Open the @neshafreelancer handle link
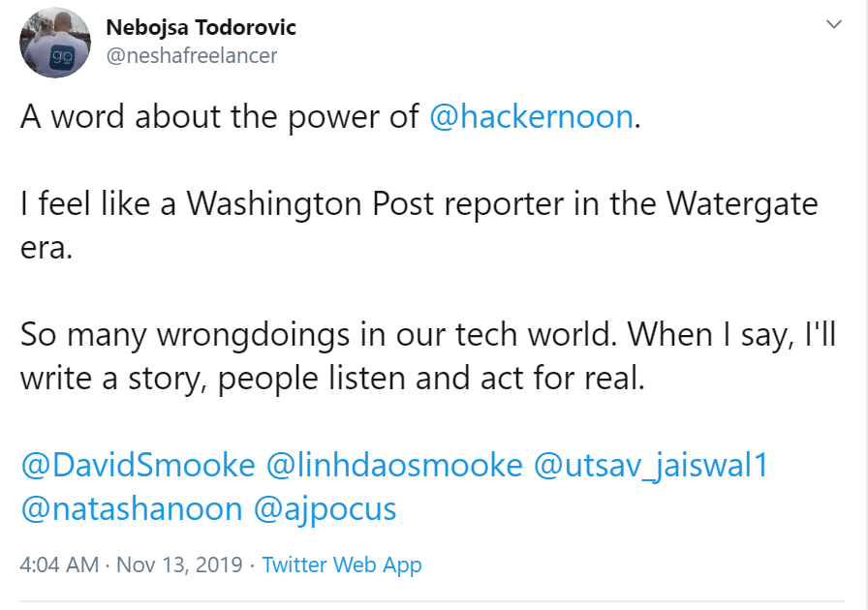This screenshot has height=610, width=868. pos(192,55)
